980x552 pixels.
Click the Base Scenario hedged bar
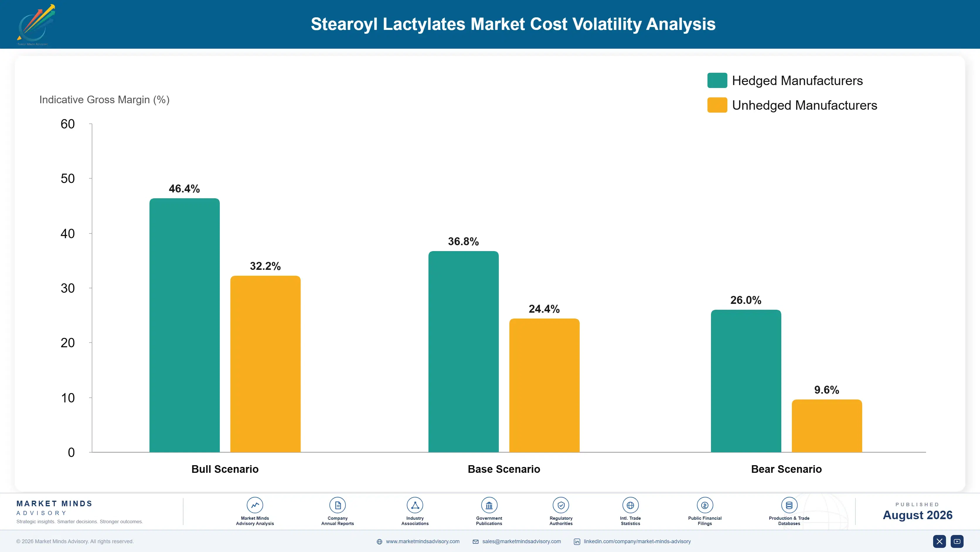463,351
